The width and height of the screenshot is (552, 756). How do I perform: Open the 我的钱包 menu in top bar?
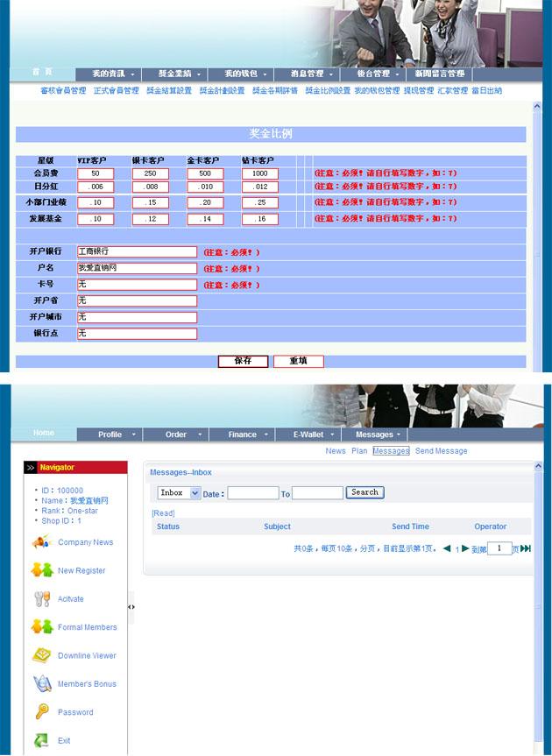(241, 74)
